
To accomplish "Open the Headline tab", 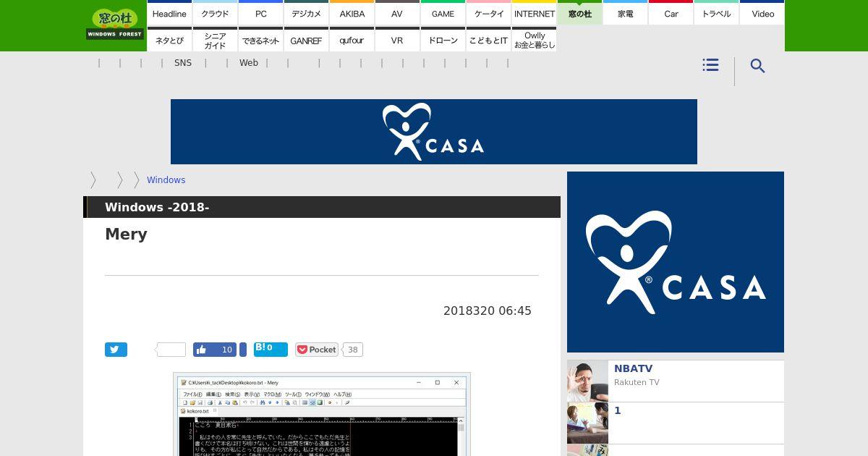I will coord(169,13).
